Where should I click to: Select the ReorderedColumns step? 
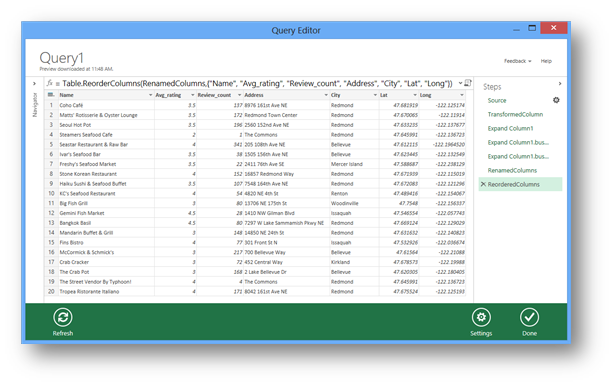[513, 184]
